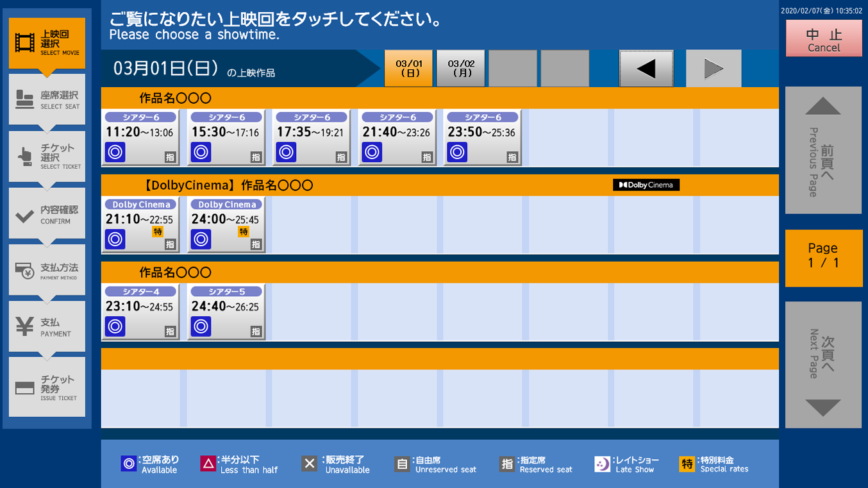This screenshot has height=488, width=868.
Task: Select the Theater 4 23:10 showtime
Action: point(140,312)
